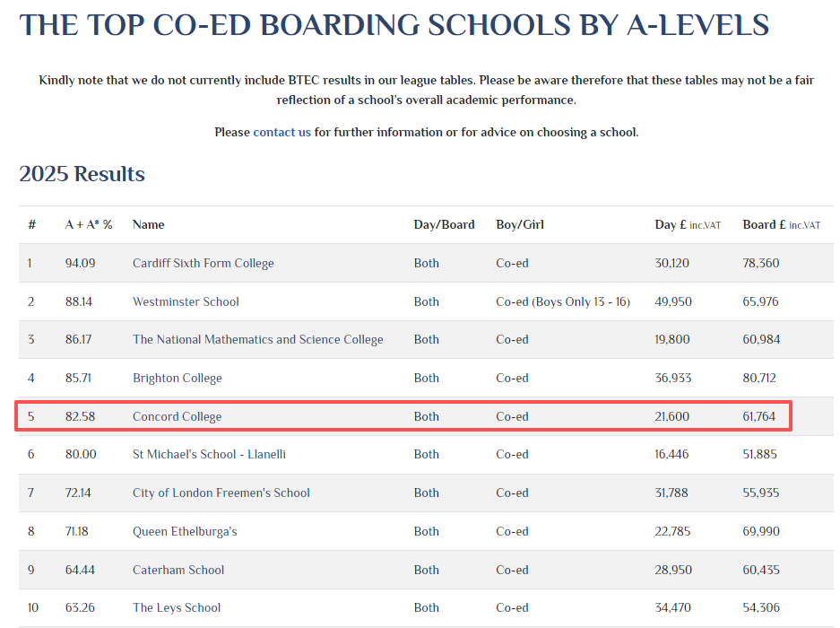Open The Leys School link
Image resolution: width=840 pixels, height=628 pixels.
click(x=176, y=607)
